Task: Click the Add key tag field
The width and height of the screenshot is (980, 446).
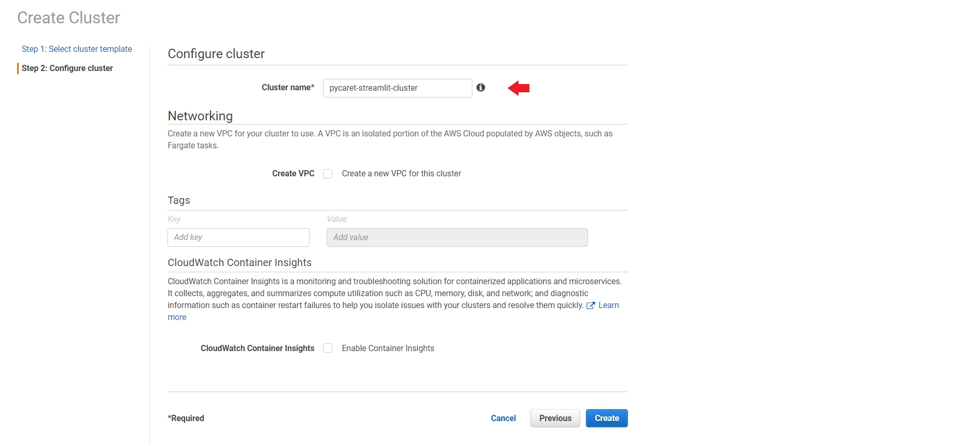Action: (x=238, y=238)
